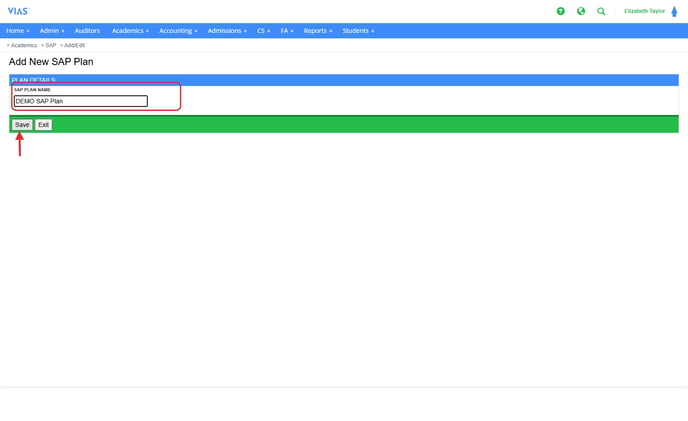Open the green help question mark icon
This screenshot has height=421, width=688.
561,11
